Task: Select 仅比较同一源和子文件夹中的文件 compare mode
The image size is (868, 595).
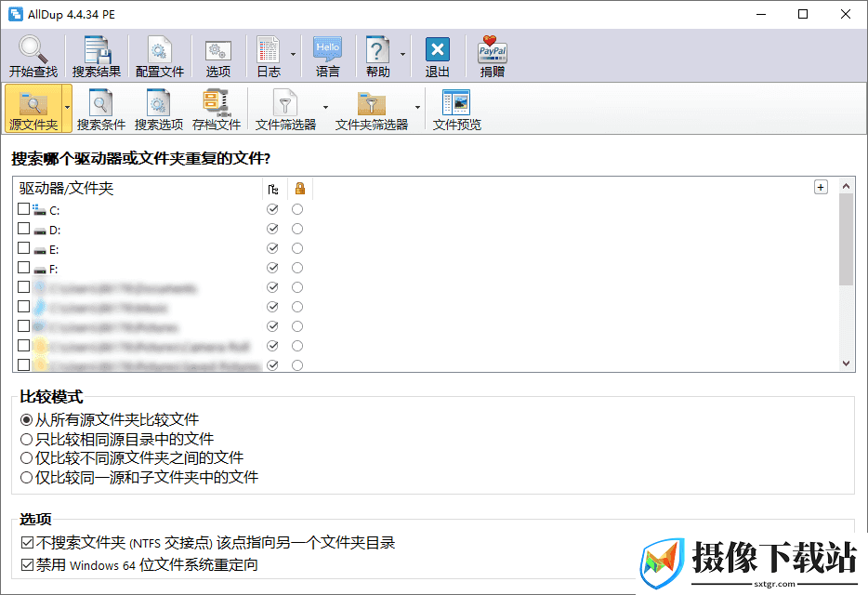Action: tap(139, 478)
